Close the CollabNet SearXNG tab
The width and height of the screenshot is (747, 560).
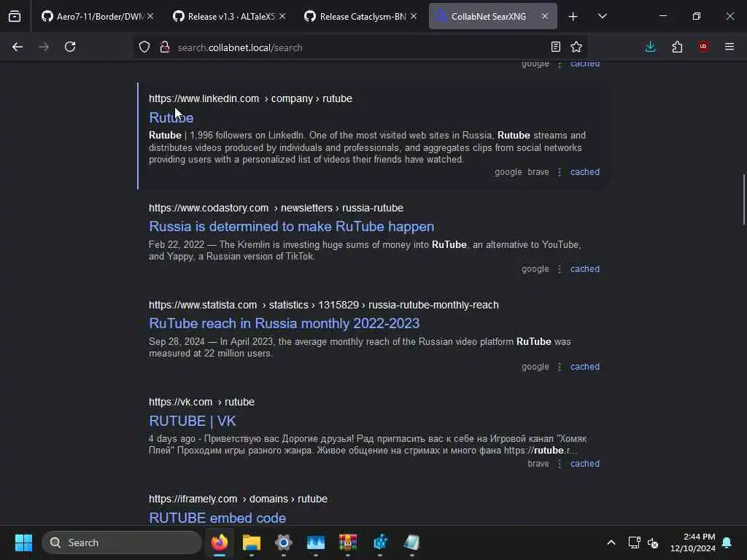coord(545,16)
